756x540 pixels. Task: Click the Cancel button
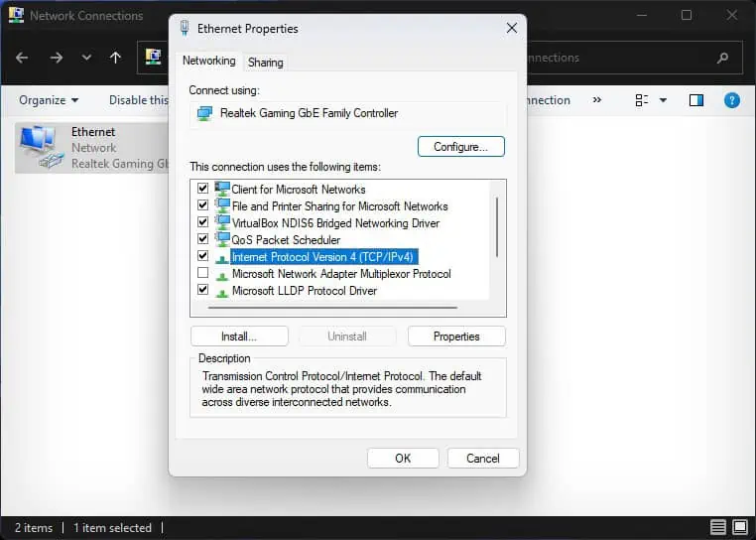pos(483,458)
